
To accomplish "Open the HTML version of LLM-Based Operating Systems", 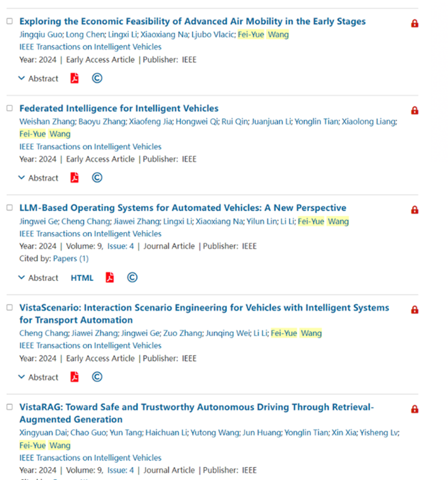I will pos(81,277).
